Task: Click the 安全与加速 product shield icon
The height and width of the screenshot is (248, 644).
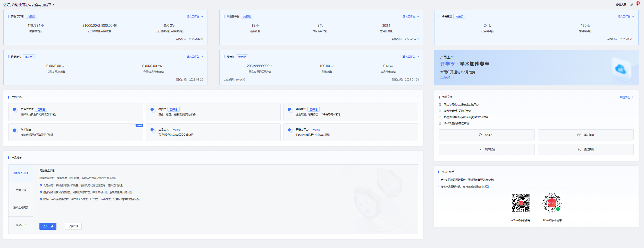Action: click(15, 110)
